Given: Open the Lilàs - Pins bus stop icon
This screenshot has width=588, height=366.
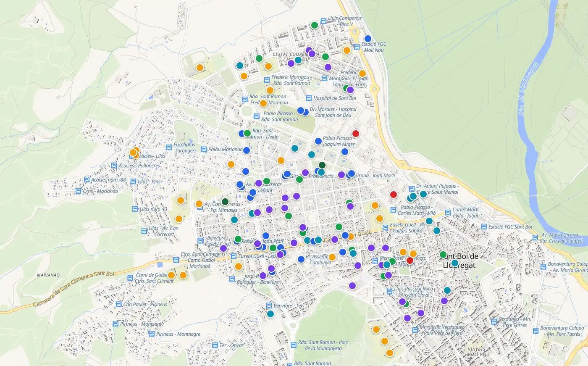Looking at the screenshot, I should tap(134, 182).
